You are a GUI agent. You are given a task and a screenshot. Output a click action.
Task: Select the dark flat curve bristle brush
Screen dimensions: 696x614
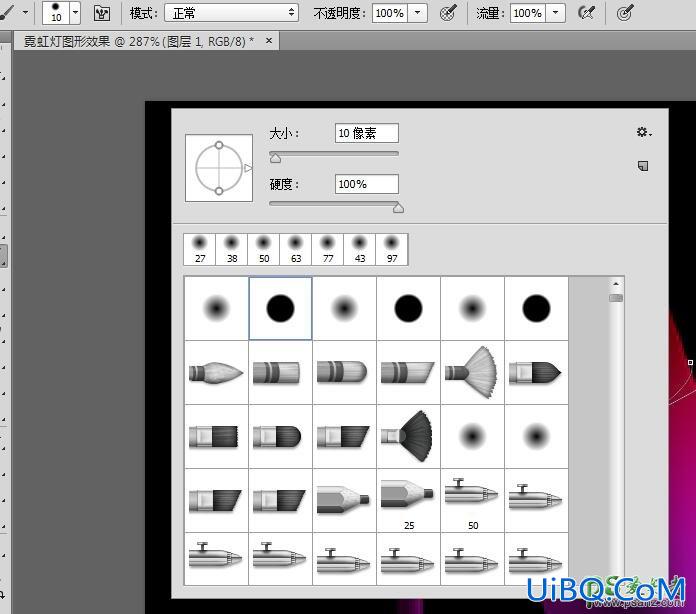281,436
